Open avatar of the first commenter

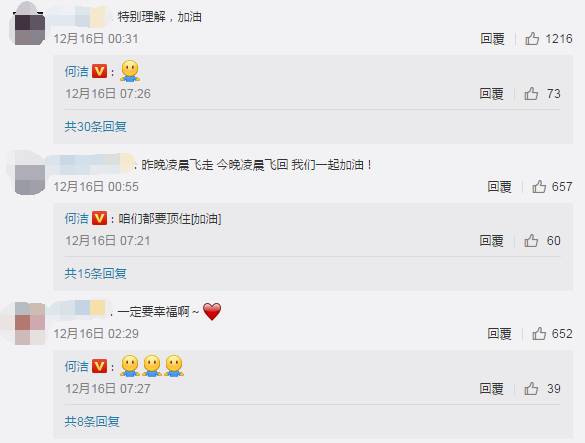point(29,28)
